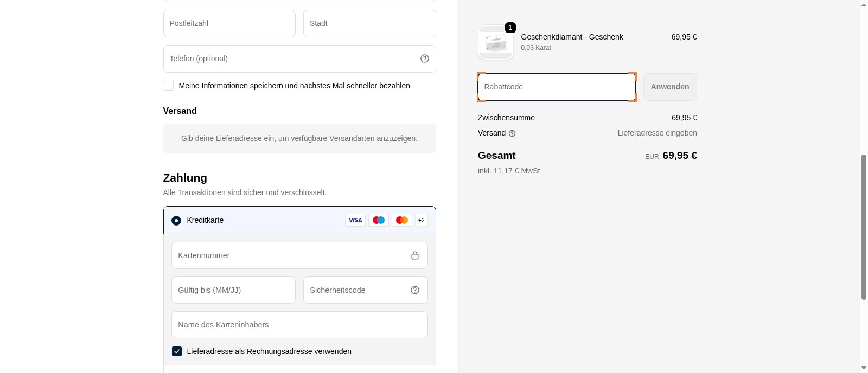Click the 'Versand' section heading on the left

click(180, 111)
